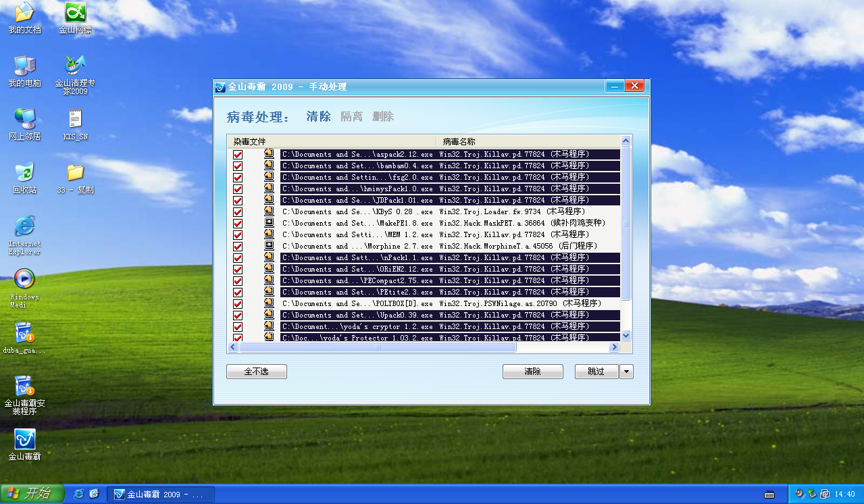Launch 金山清理专家2009 from desktop
This screenshot has width=864, height=504.
75,75
